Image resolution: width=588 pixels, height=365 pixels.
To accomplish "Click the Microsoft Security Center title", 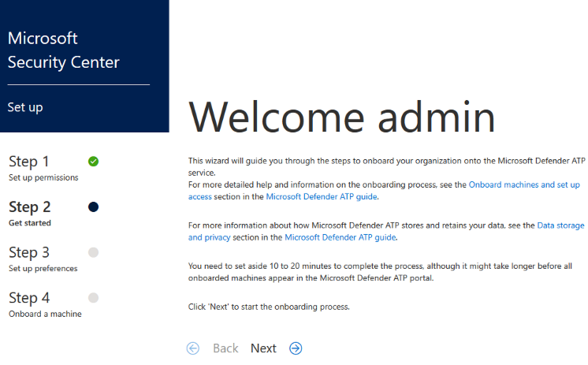I will click(x=63, y=50).
